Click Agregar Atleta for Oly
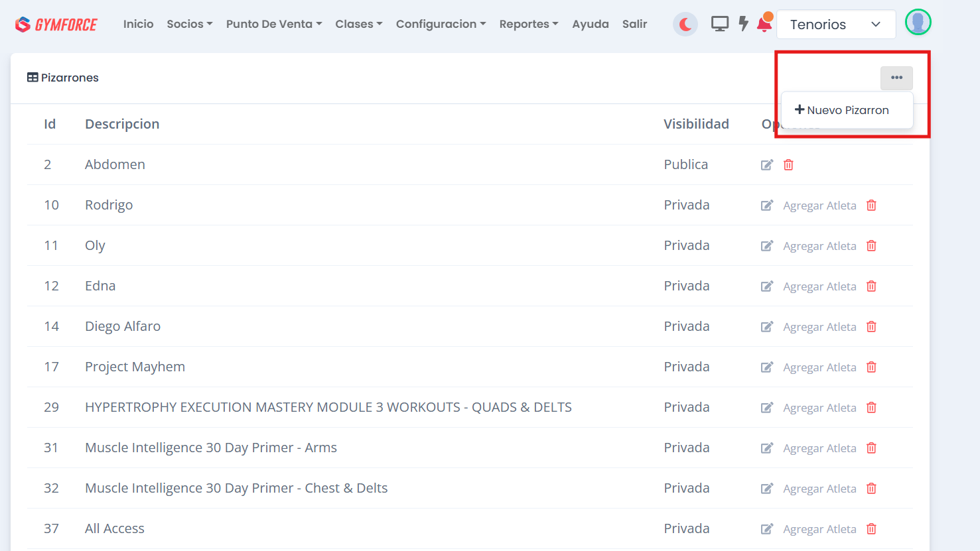 click(819, 246)
